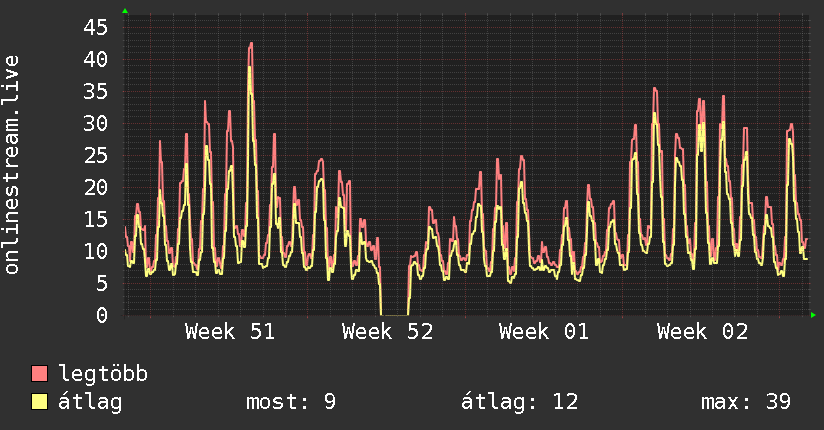
Task: Click the max: 39 statistic
Action: pos(746,402)
